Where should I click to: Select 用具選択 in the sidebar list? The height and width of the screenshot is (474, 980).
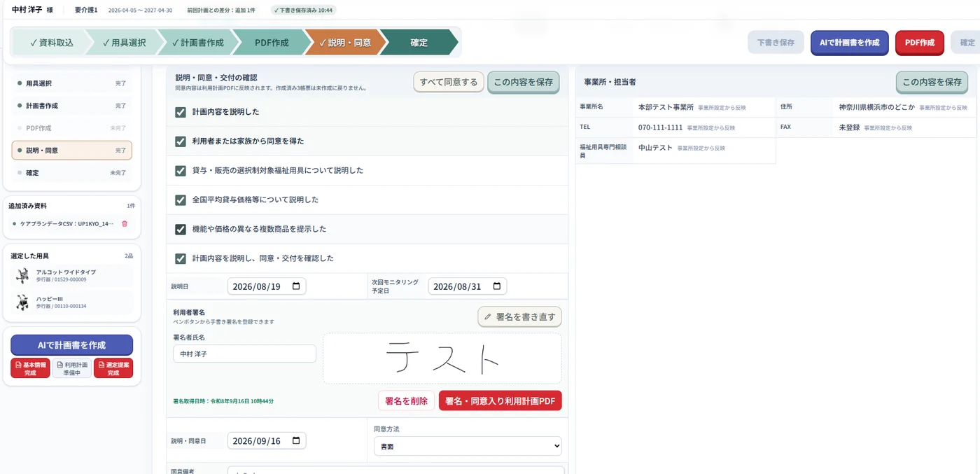pyautogui.click(x=72, y=83)
